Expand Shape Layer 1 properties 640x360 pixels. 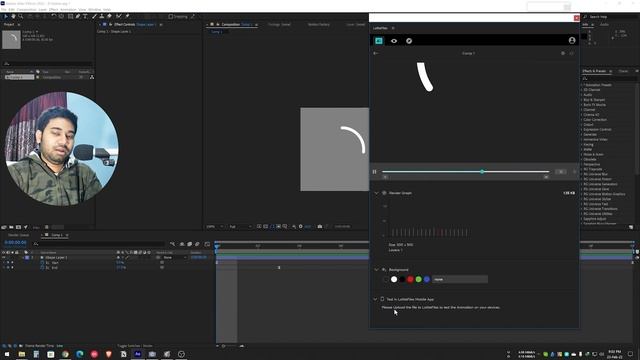pos(23,258)
